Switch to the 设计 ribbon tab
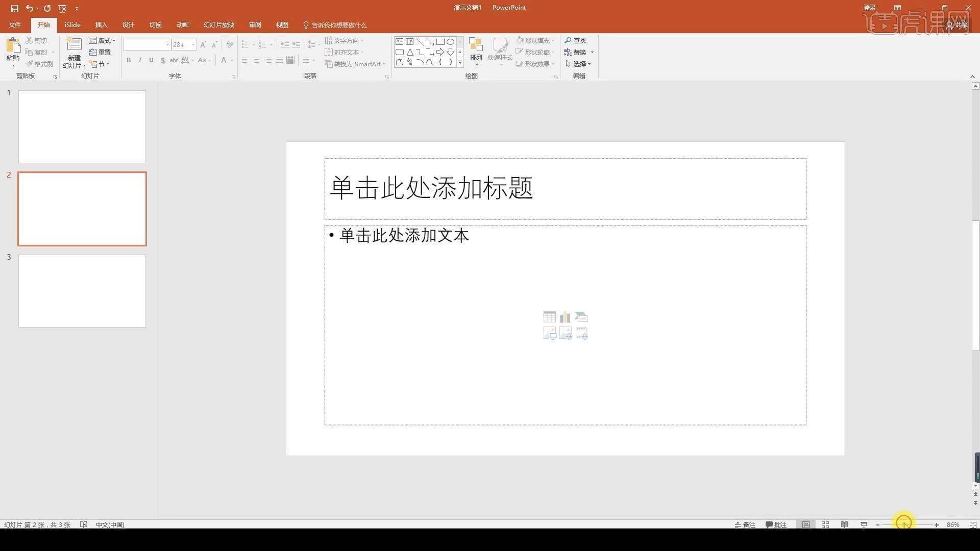 click(x=128, y=24)
